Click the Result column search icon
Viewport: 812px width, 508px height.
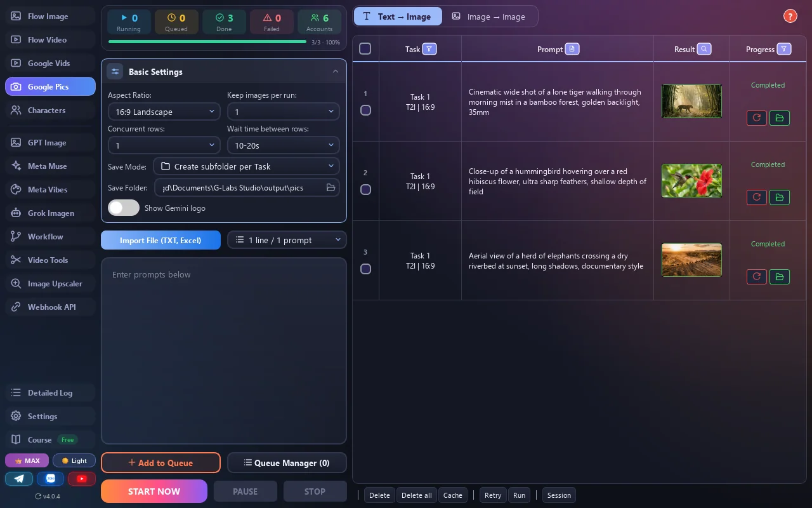704,49
